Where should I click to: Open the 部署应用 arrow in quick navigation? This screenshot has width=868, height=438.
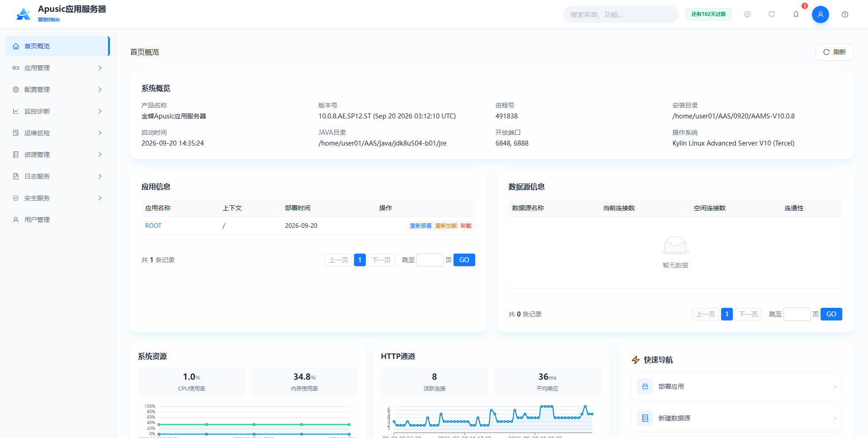(x=835, y=386)
